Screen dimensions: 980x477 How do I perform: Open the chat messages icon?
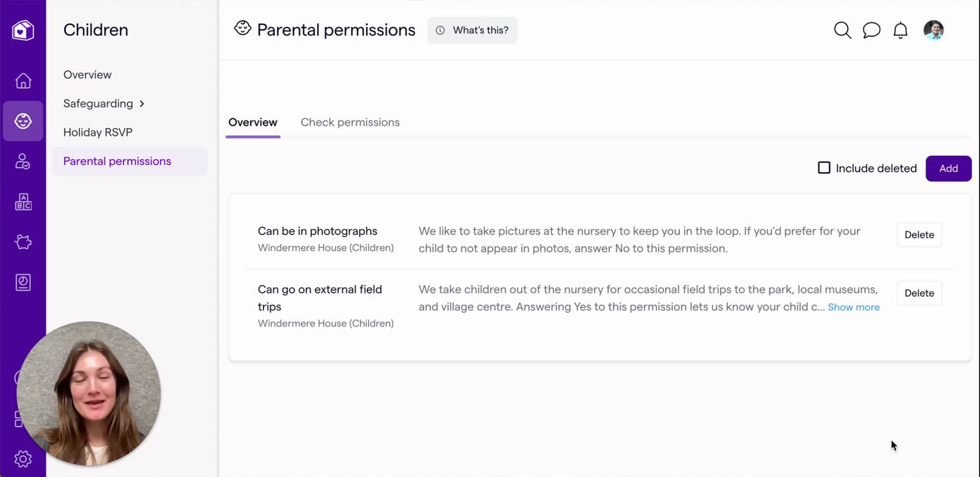(871, 30)
